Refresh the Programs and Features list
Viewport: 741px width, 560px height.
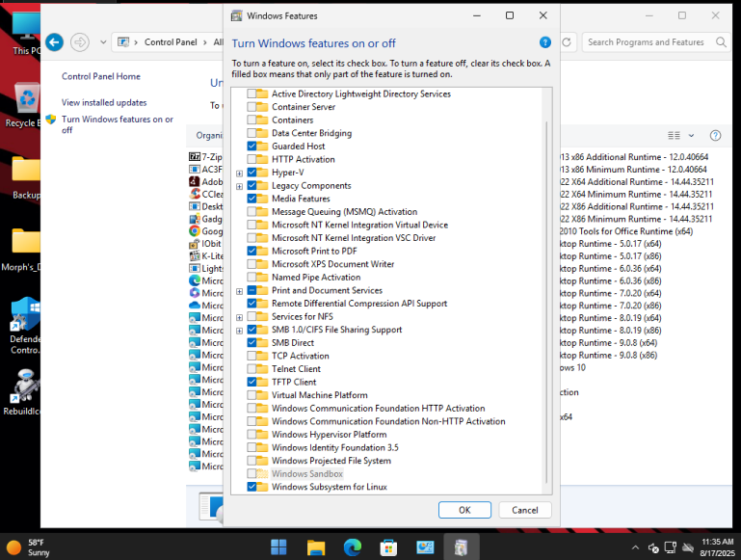tap(567, 42)
